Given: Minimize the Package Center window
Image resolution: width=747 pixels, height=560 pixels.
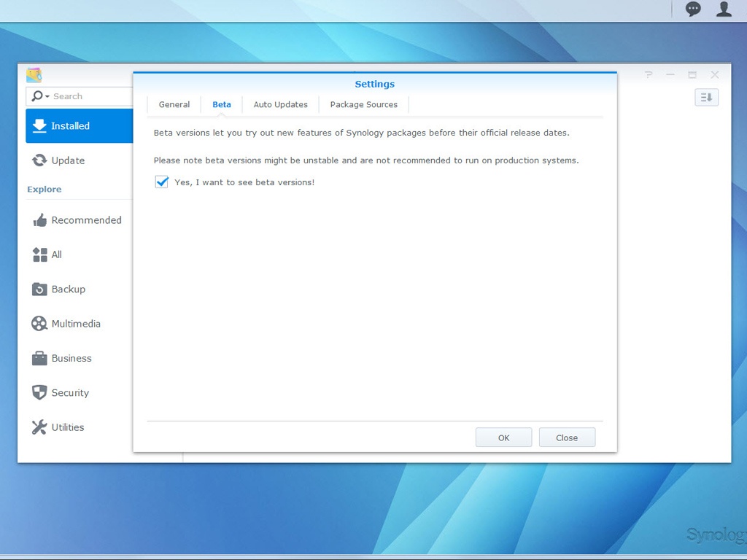Looking at the screenshot, I should click(x=670, y=75).
